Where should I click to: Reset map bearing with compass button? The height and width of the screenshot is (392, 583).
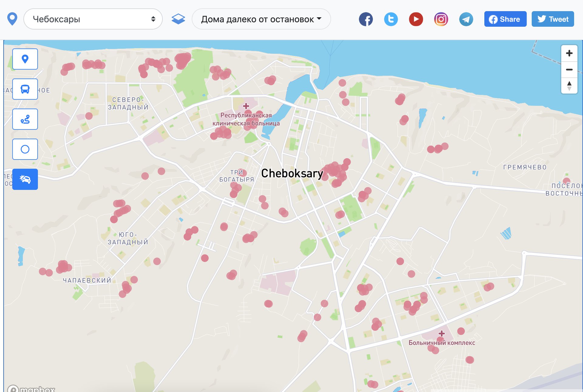[x=569, y=86]
